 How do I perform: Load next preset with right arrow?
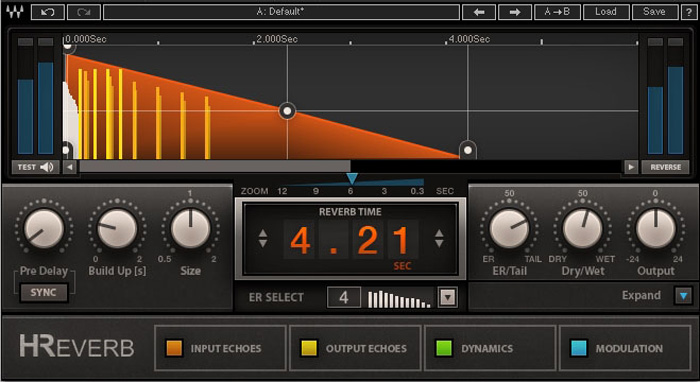pyautogui.click(x=515, y=12)
